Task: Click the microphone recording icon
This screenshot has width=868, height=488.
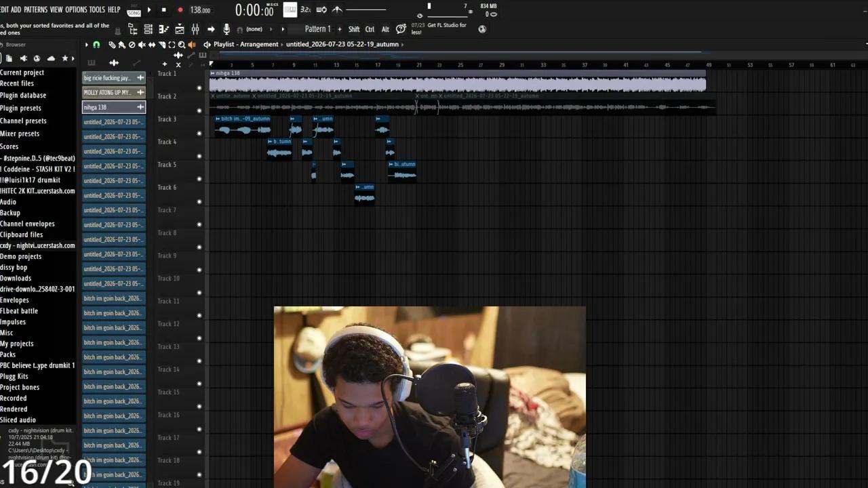Action: click(226, 29)
